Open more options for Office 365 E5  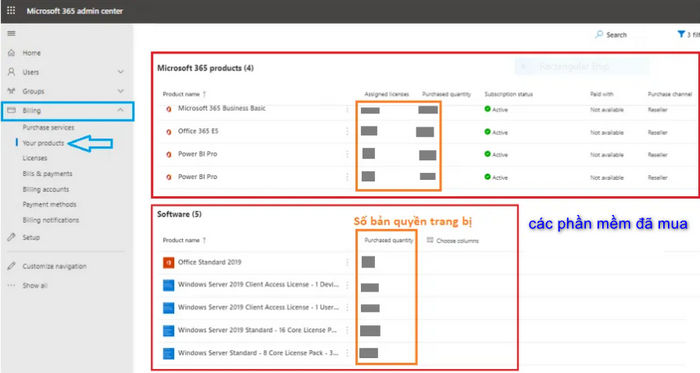347,131
